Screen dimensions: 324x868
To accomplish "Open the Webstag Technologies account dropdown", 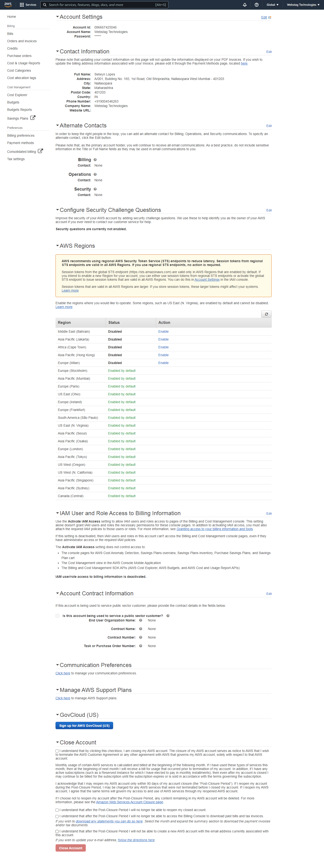I will tap(303, 5).
